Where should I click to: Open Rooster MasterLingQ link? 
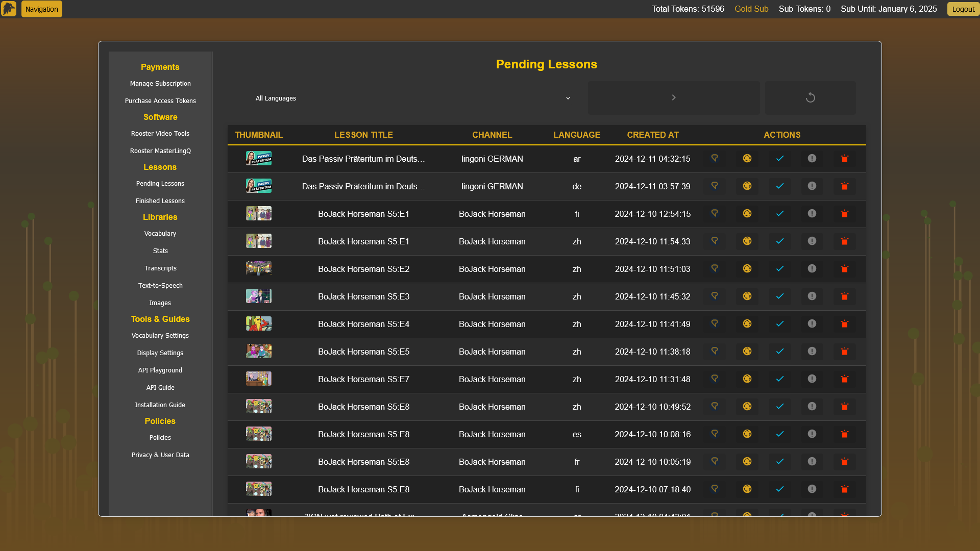(160, 151)
